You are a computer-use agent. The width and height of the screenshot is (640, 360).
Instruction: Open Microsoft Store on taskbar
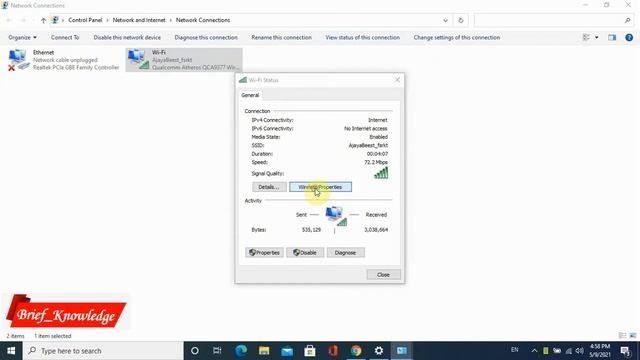click(310, 351)
